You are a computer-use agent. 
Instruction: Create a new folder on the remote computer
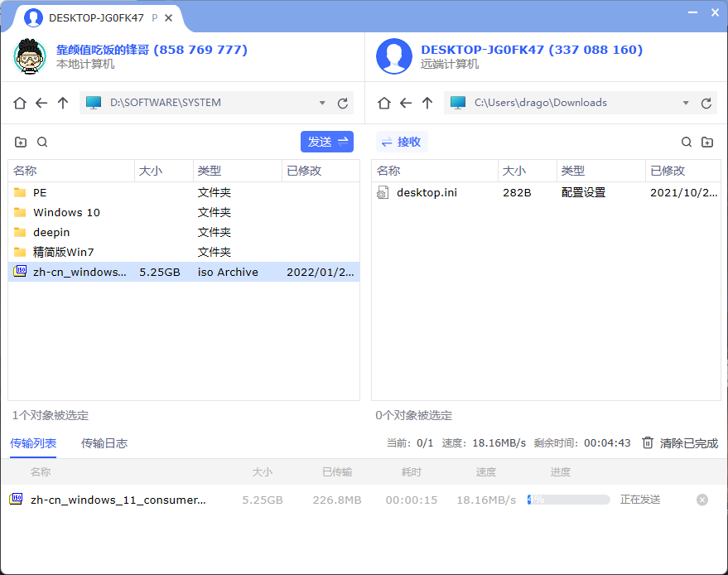point(707,142)
